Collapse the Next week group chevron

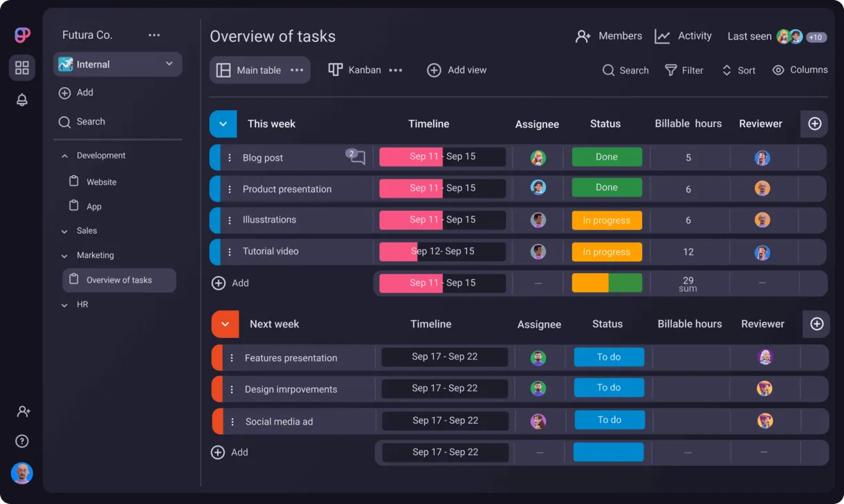pos(225,324)
